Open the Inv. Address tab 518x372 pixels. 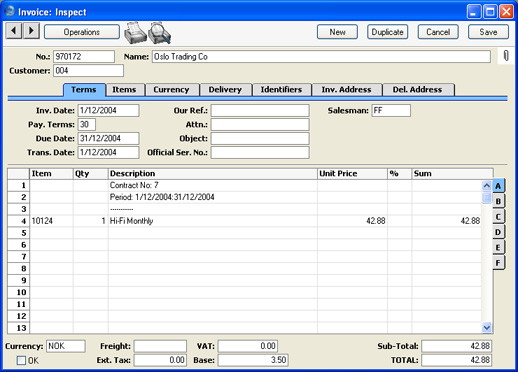coord(346,90)
